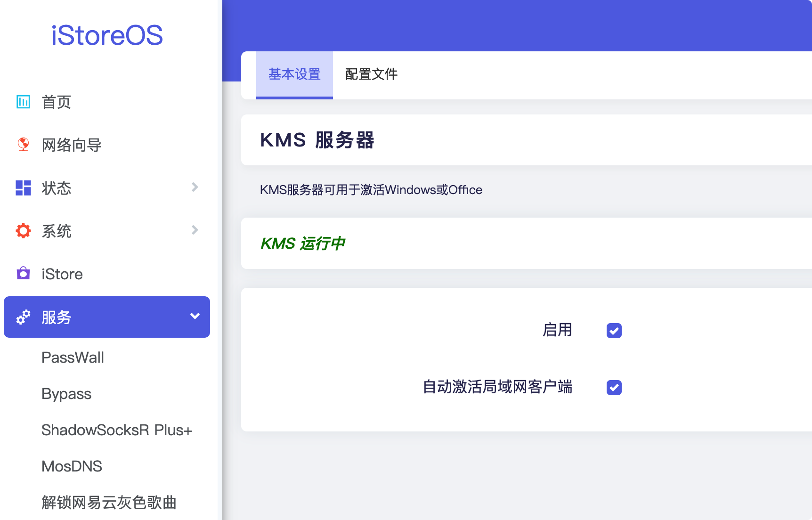Select the 基本设置 tab
The height and width of the screenshot is (520, 812).
294,74
